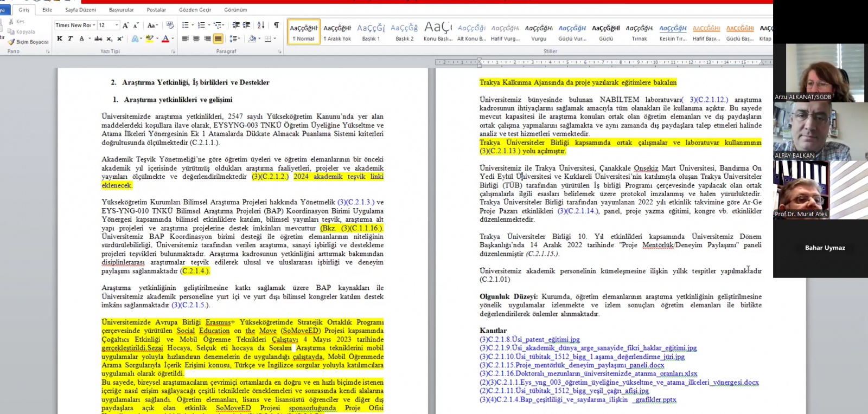
Task: Apply bold formatting (K button)
Action: coord(60,38)
